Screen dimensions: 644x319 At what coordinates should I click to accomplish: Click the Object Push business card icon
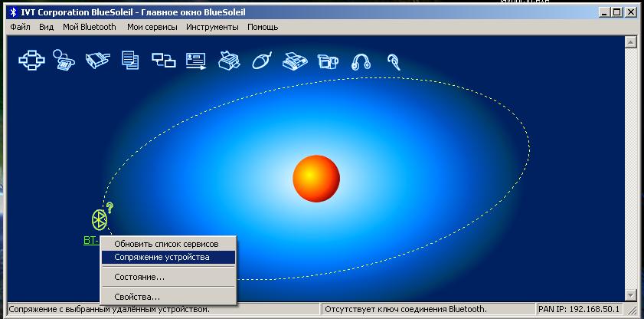196,60
